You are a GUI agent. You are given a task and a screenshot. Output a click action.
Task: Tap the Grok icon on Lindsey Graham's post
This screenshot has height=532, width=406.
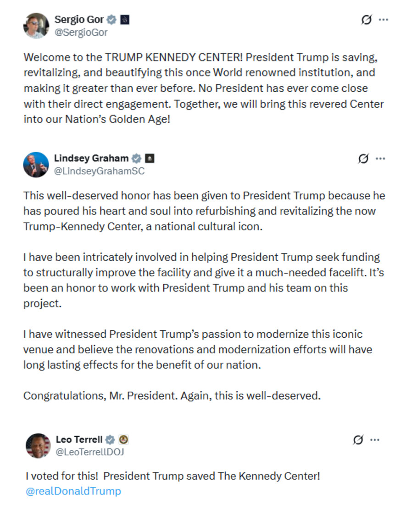pyautogui.click(x=363, y=159)
